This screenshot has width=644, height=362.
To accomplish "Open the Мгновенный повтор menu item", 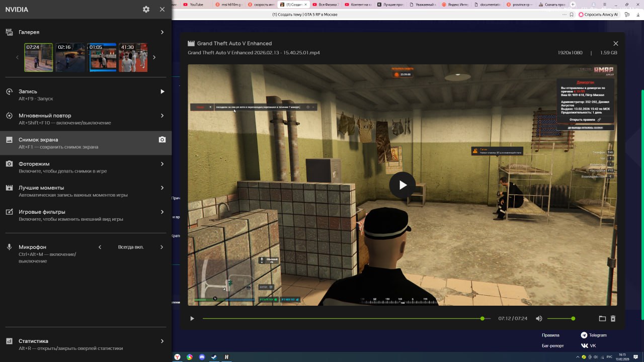I will coord(86,119).
